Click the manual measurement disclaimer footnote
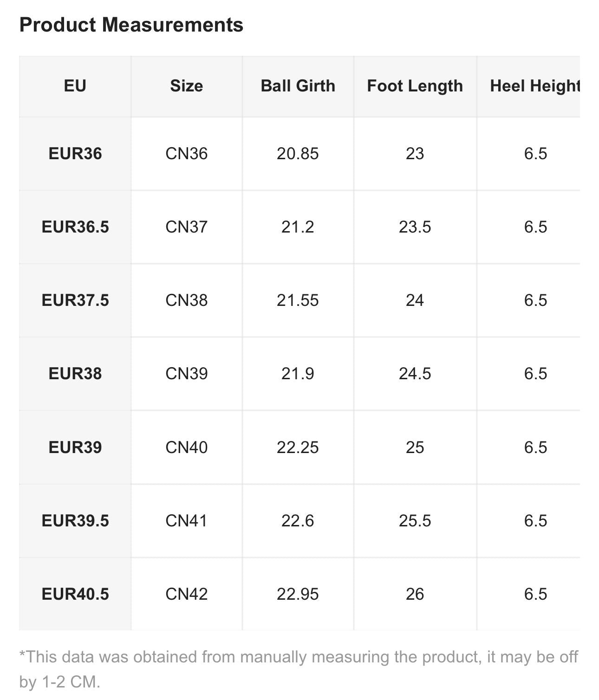 tap(299, 669)
